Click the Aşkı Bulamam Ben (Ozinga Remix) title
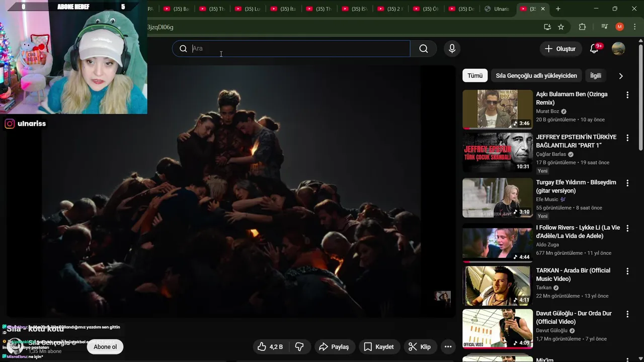 point(572,98)
